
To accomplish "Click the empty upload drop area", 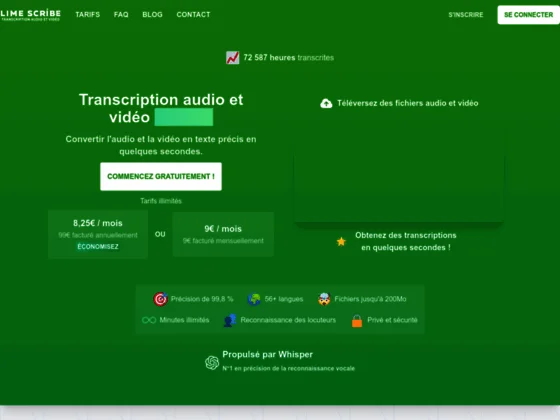I will click(x=399, y=171).
